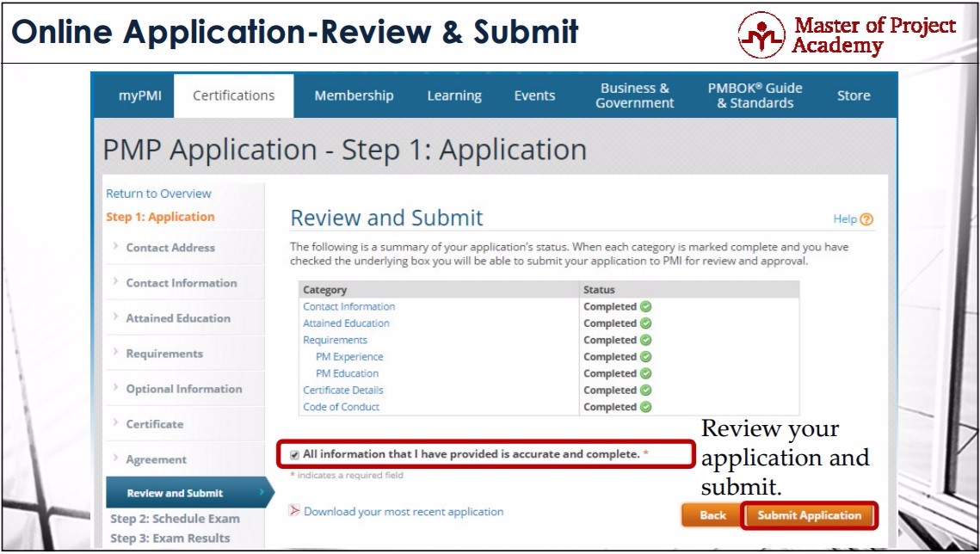Click green check icon for Requirements row
The image size is (980, 554).
click(645, 341)
